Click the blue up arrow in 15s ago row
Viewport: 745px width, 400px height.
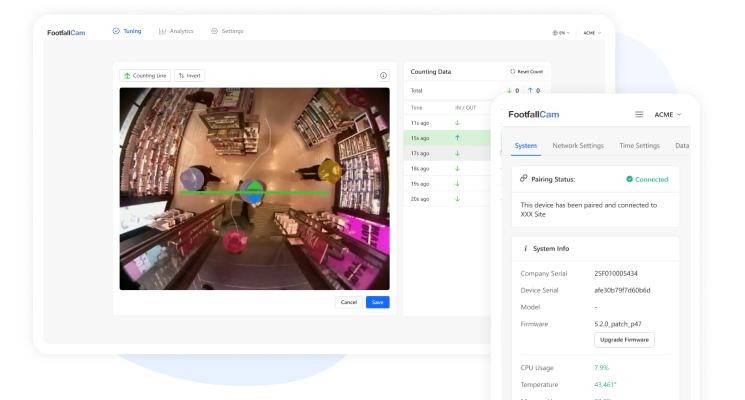coord(458,138)
